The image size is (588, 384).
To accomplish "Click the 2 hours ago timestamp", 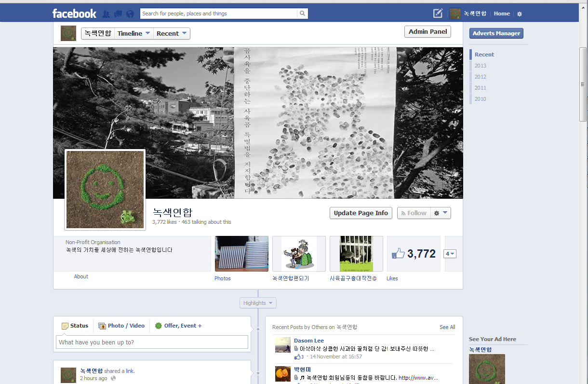I will [94, 378].
